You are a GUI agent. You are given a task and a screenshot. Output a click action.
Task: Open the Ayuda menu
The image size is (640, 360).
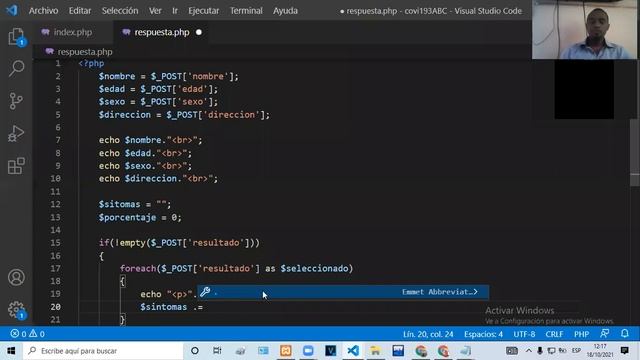point(285,11)
